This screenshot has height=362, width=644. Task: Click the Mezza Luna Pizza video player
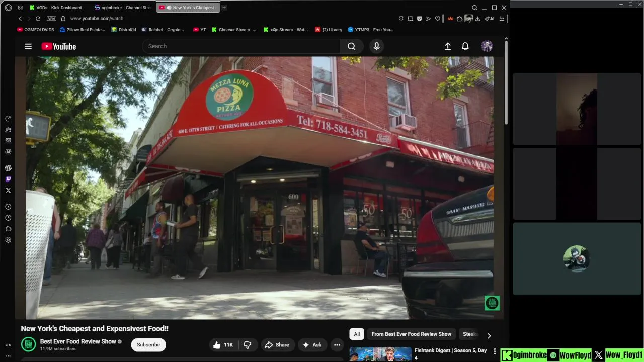[x=259, y=188]
